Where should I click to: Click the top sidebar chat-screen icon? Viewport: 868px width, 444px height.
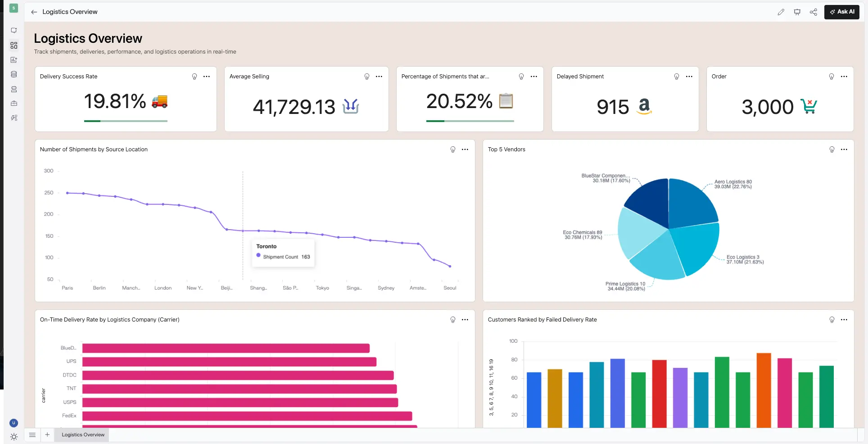pyautogui.click(x=14, y=31)
